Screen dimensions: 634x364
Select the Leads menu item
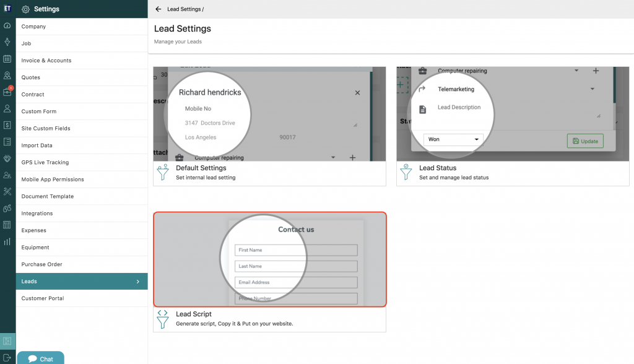(82, 281)
